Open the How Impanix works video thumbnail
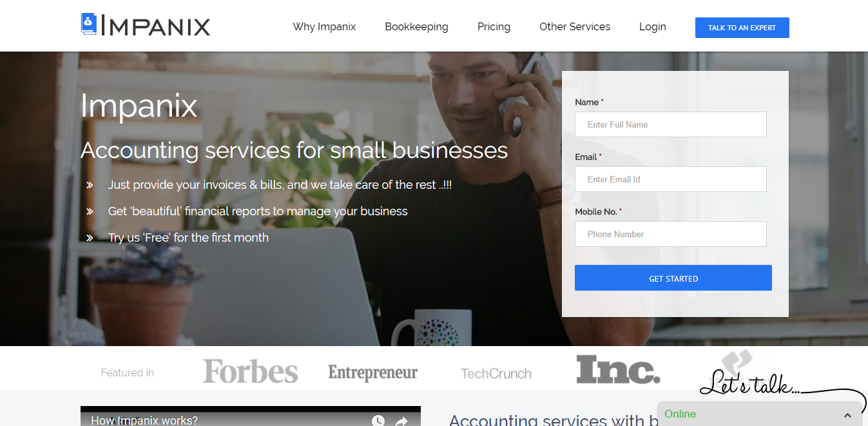This screenshot has height=426, width=868. point(251,416)
